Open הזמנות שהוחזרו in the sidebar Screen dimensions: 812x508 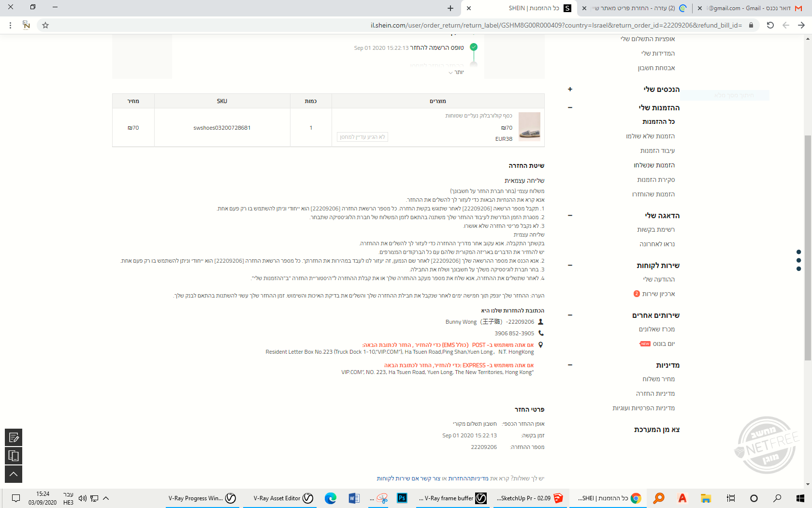coord(653,194)
